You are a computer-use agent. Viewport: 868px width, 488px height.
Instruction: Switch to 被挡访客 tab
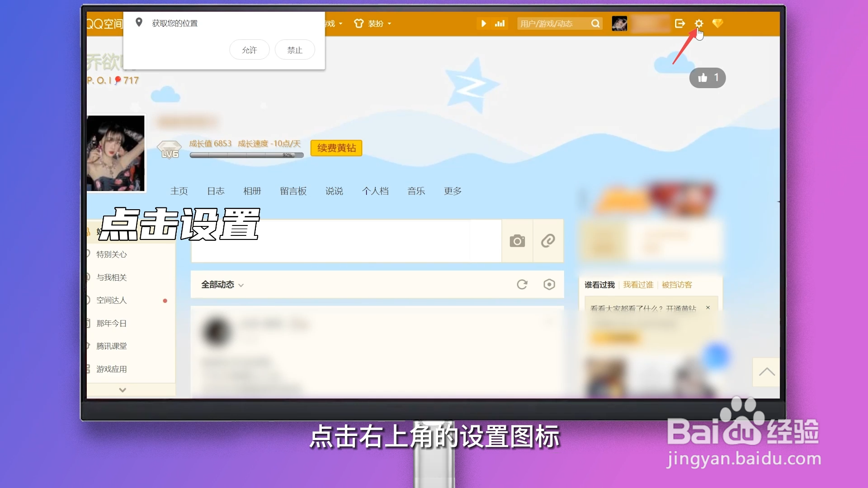pos(677,285)
